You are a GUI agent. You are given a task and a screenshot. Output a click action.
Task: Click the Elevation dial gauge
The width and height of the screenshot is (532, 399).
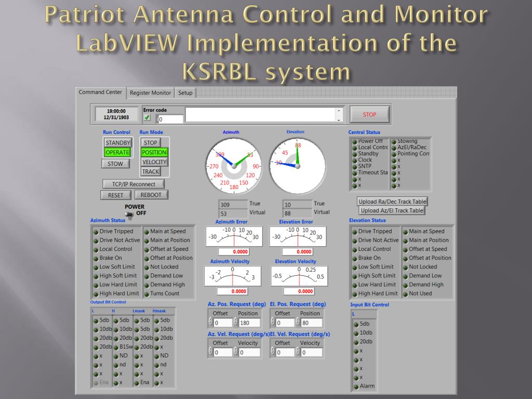(298, 166)
